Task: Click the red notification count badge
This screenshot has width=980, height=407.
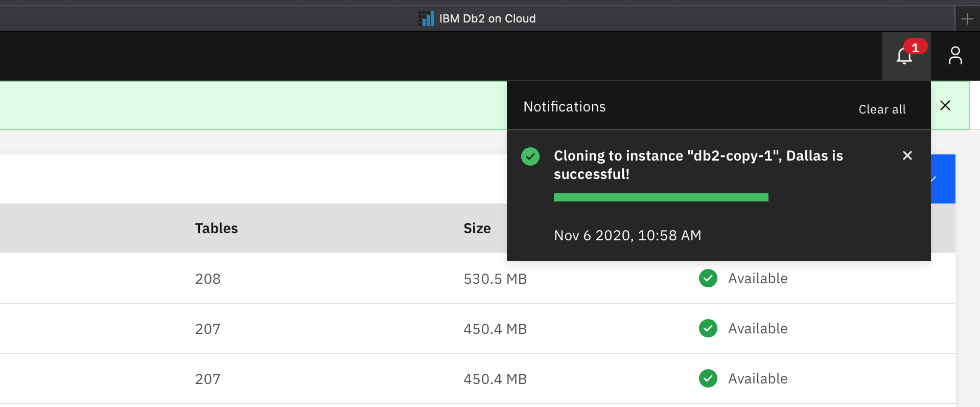Action: [915, 48]
